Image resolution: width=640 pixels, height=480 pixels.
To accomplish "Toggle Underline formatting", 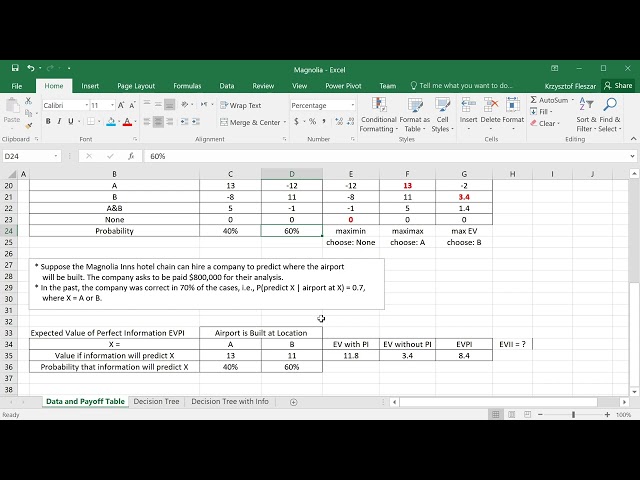I will coord(72,122).
